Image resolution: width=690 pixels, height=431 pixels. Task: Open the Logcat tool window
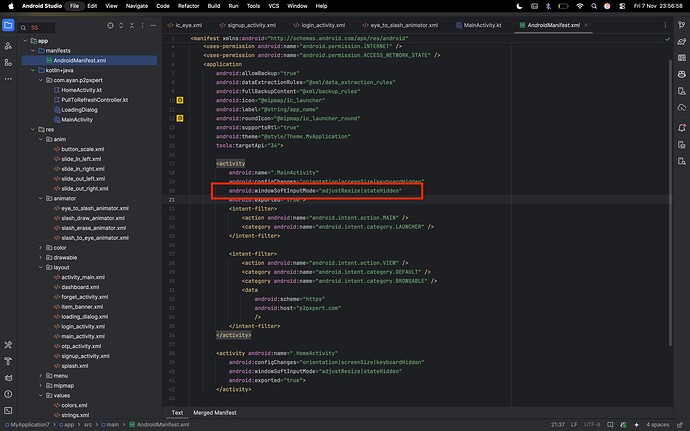click(x=8, y=378)
